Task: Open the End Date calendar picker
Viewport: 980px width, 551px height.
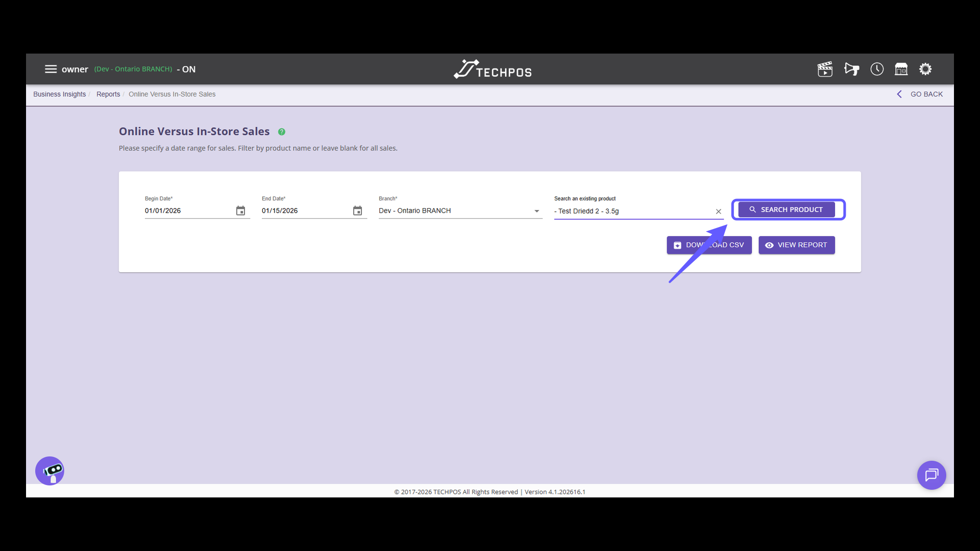Action: pyautogui.click(x=357, y=211)
